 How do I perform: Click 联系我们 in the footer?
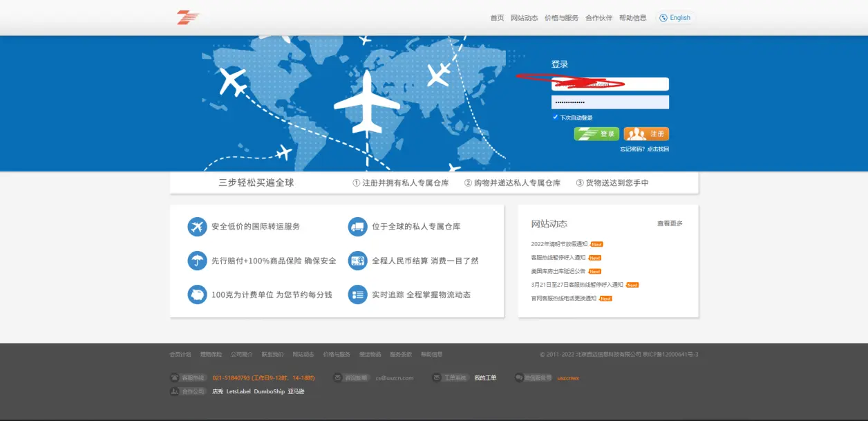point(272,355)
